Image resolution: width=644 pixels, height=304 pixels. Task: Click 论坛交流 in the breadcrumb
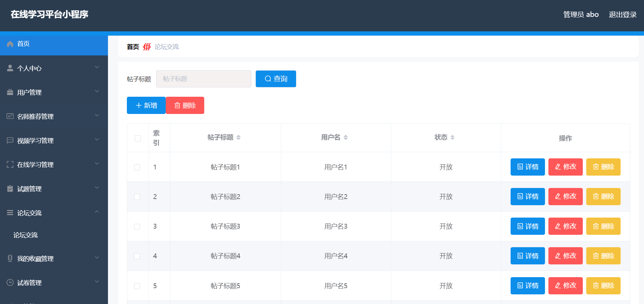pyautogui.click(x=167, y=47)
